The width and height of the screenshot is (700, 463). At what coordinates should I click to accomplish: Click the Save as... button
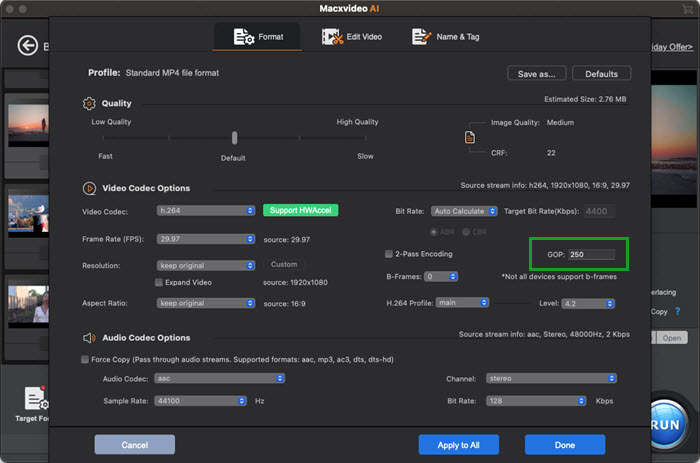(x=537, y=74)
